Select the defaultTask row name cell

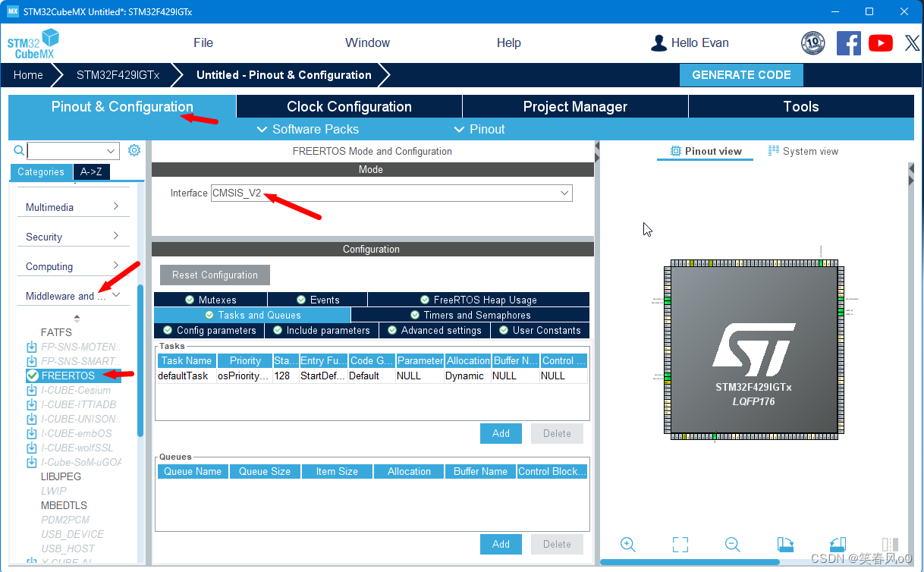[185, 376]
